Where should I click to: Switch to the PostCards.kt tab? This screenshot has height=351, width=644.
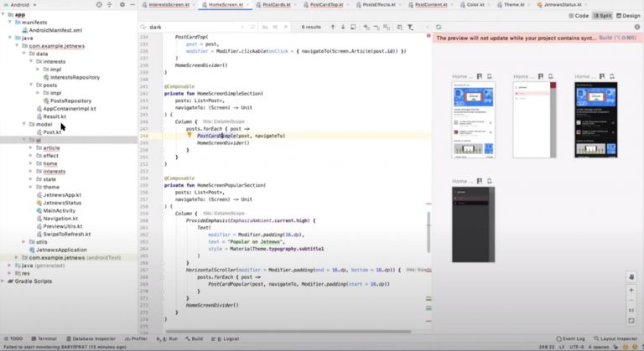point(277,5)
